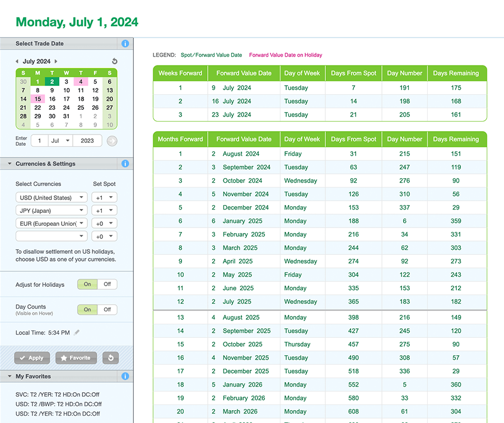
Task: Open info for Currencies & Settings panel
Action: pos(125,164)
